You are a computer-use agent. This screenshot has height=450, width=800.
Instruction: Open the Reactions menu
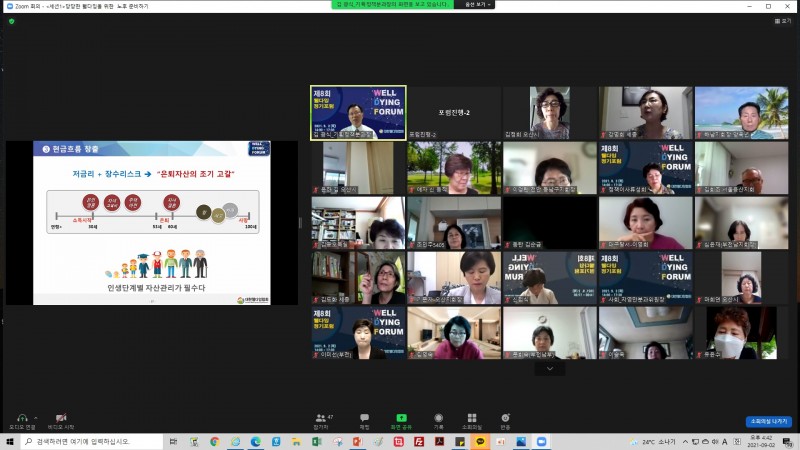click(x=505, y=417)
